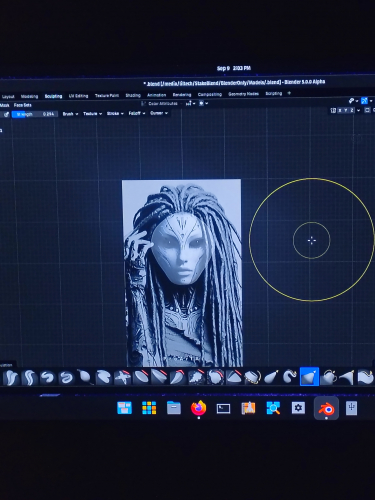Open the Face Sets menu

click(x=23, y=105)
